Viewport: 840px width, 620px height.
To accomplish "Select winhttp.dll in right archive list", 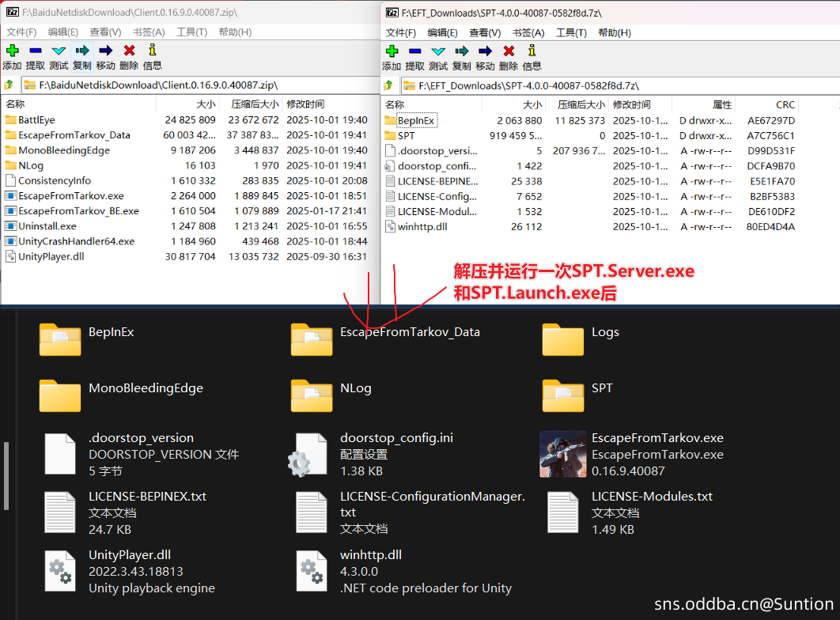I will point(422,227).
